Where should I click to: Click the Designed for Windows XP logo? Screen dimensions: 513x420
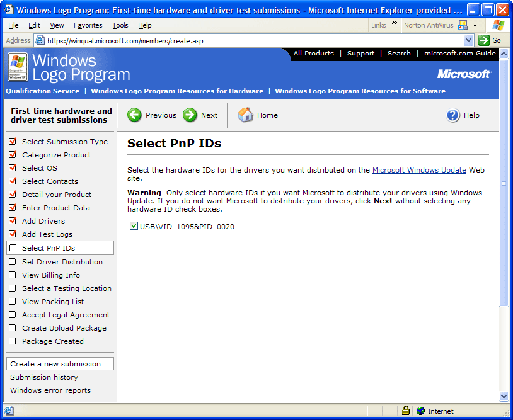point(18,67)
